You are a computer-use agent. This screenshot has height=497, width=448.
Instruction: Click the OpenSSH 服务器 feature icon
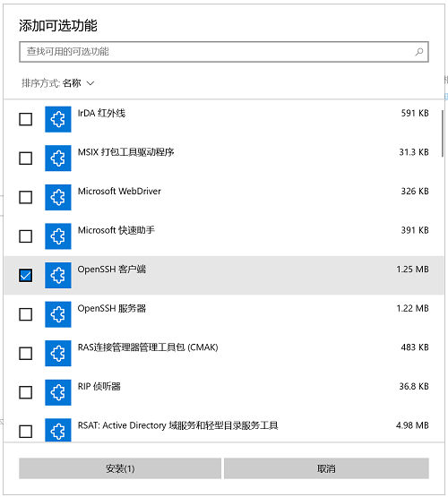click(58, 314)
